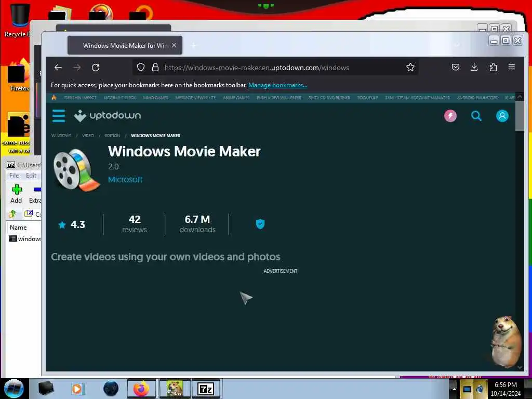Open the Pocket save icon
The width and height of the screenshot is (532, 399).
(456, 67)
